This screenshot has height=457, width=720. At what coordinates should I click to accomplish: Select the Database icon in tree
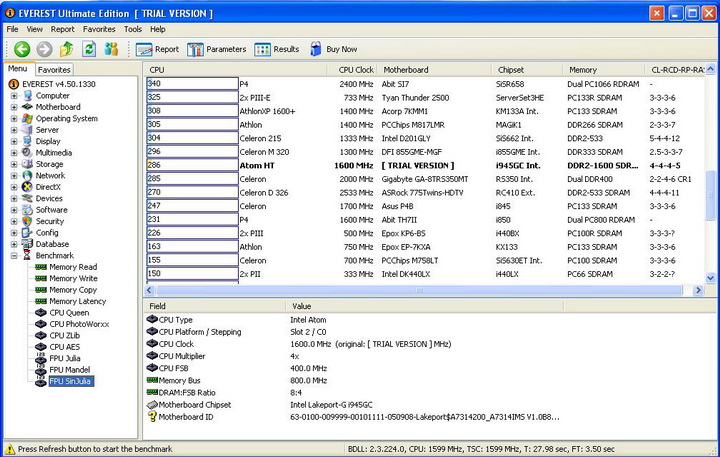point(27,244)
